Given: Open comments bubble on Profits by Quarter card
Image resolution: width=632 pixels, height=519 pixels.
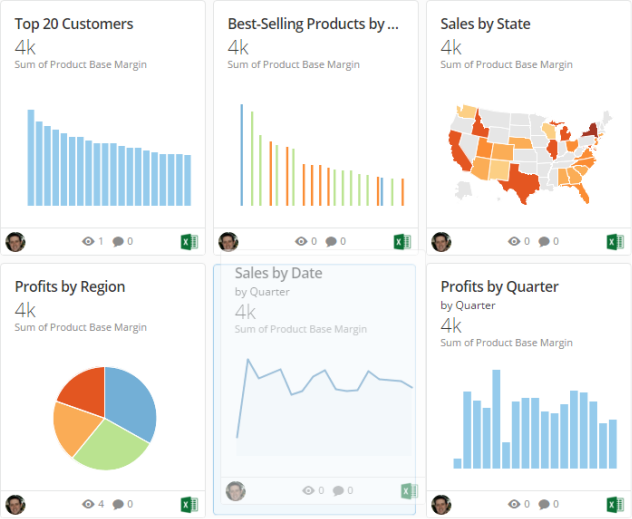Looking at the screenshot, I should (544, 504).
